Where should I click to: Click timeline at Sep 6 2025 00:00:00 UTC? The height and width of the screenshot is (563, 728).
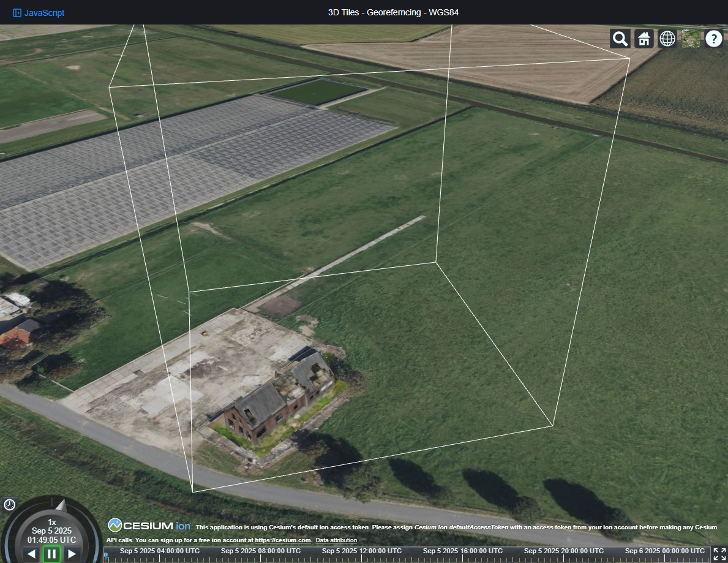tap(664, 551)
